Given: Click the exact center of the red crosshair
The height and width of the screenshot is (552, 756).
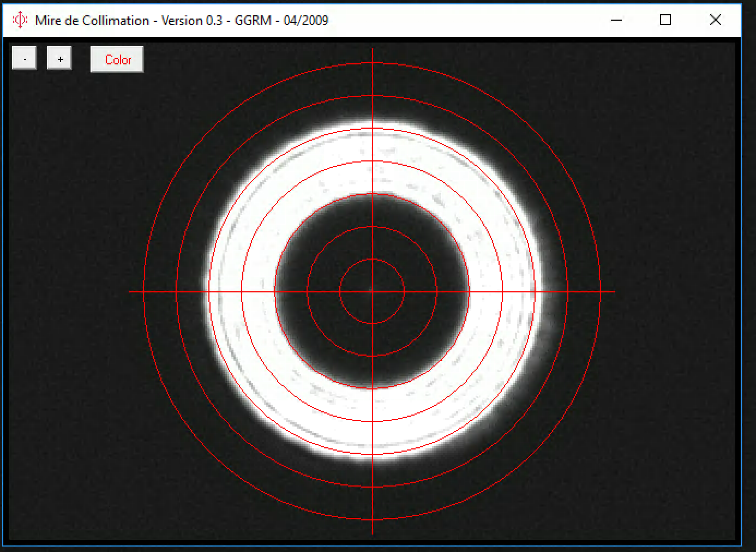Looking at the screenshot, I should 373,292.
